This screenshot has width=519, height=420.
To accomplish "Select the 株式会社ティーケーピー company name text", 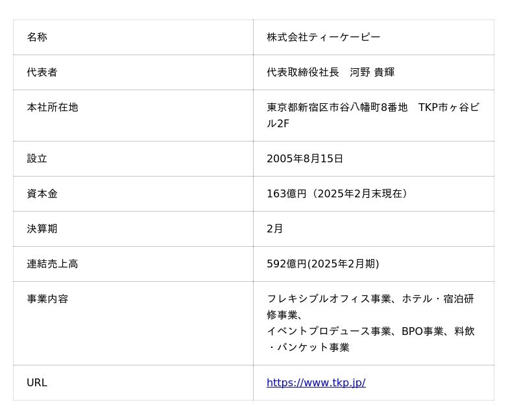I will click(x=323, y=37).
